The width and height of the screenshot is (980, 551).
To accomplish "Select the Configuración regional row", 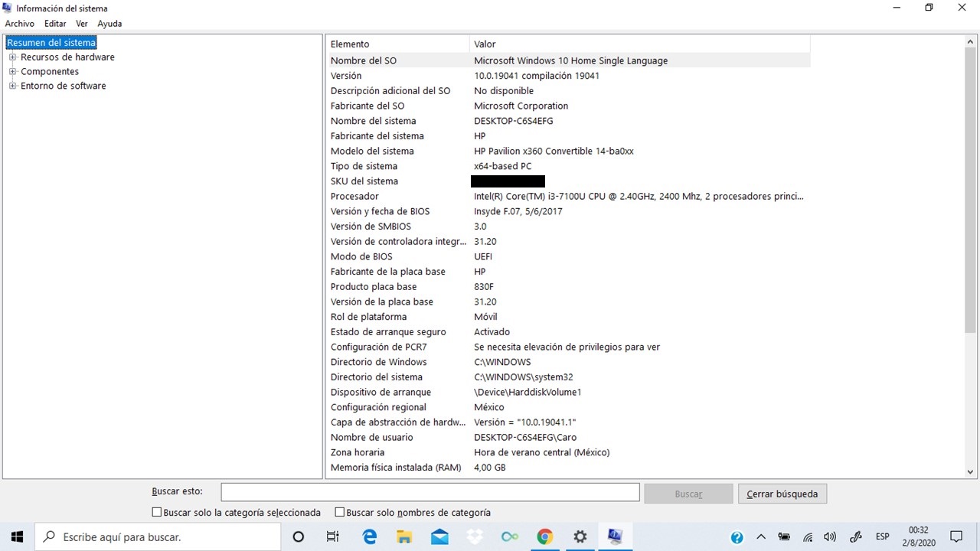I will (568, 407).
